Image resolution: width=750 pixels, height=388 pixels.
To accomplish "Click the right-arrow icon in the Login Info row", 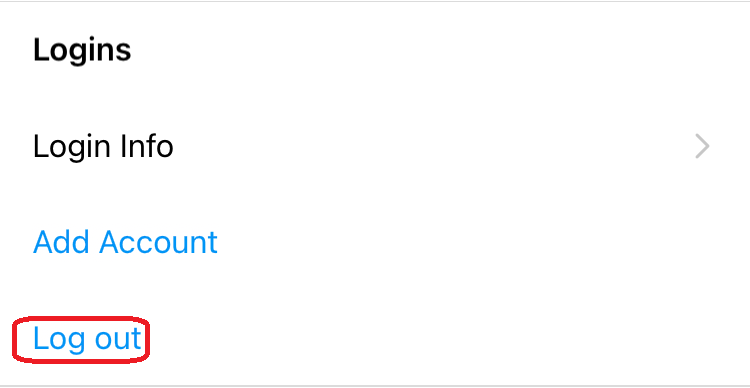I will click(702, 146).
